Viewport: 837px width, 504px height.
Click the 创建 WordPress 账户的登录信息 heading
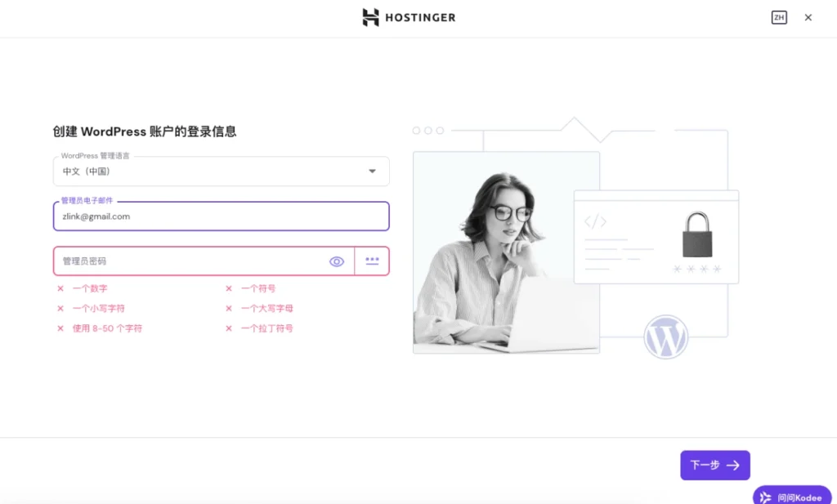(x=145, y=132)
